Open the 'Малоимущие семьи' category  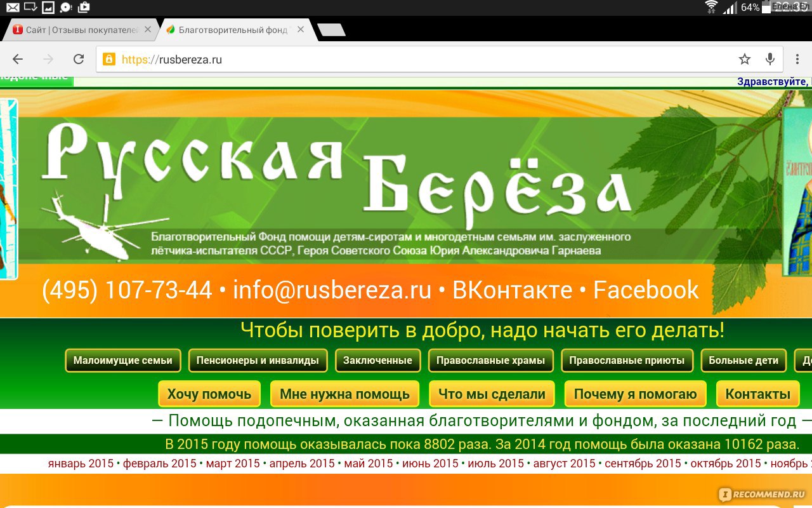[123, 361]
